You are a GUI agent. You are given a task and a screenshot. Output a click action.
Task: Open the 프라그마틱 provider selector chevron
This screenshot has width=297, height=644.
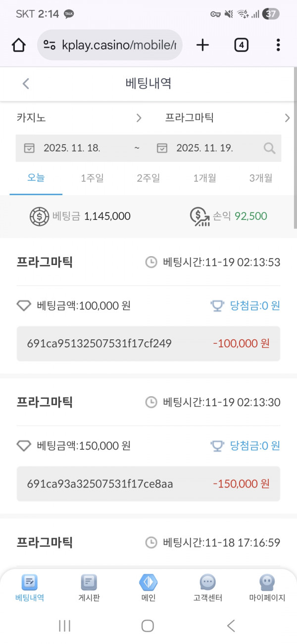click(288, 118)
